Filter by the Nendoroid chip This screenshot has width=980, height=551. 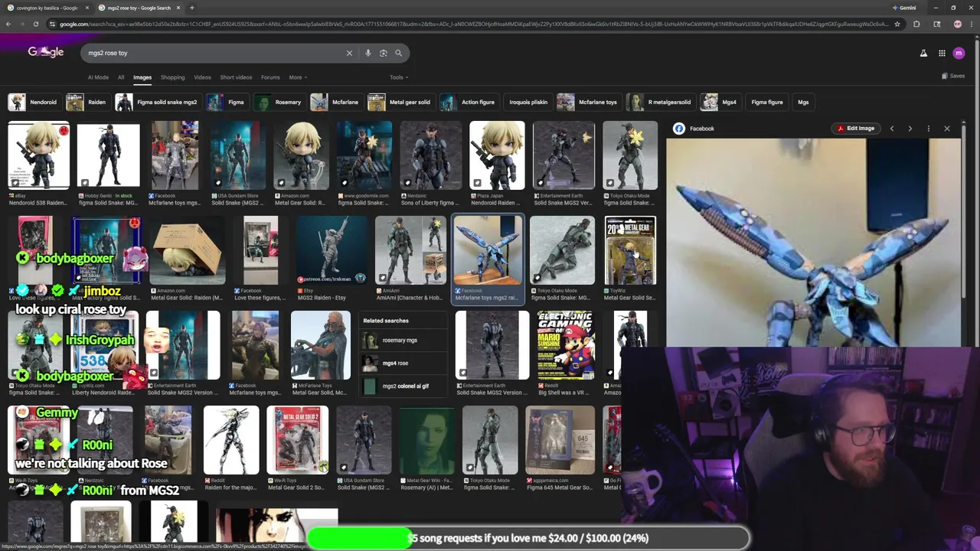coord(34,102)
